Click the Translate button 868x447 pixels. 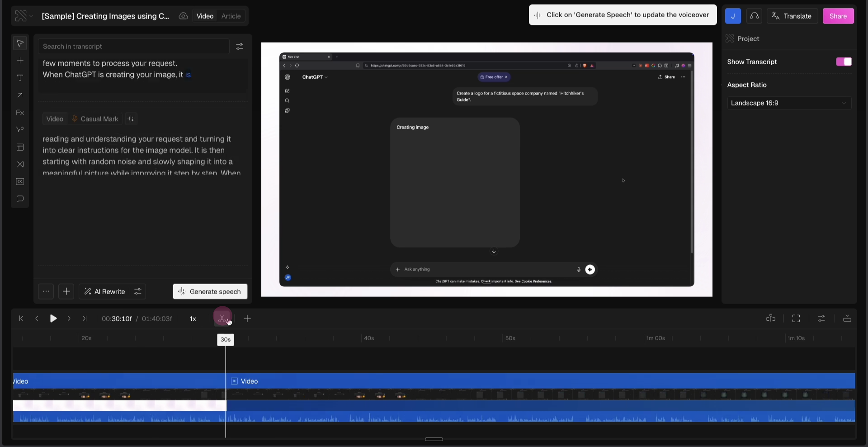[792, 16]
